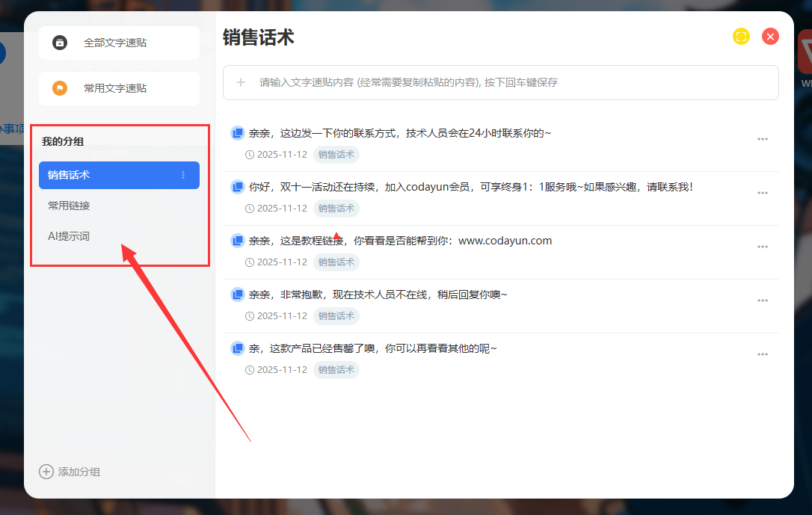Viewport: 812px width, 515px height.
Task: Click the copy icon beside the 教程链接 snippet
Action: coord(238,241)
